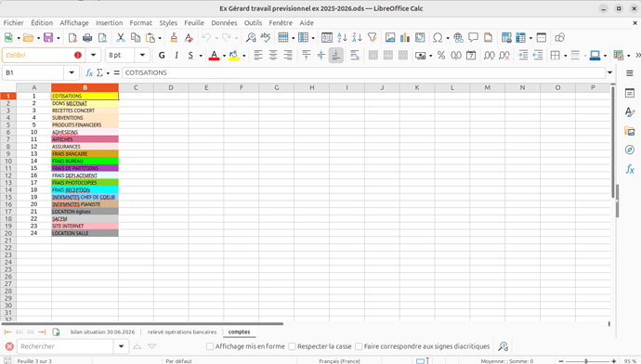Click sidebar settings hamburger button
The image size is (641, 364).
click(x=630, y=73)
